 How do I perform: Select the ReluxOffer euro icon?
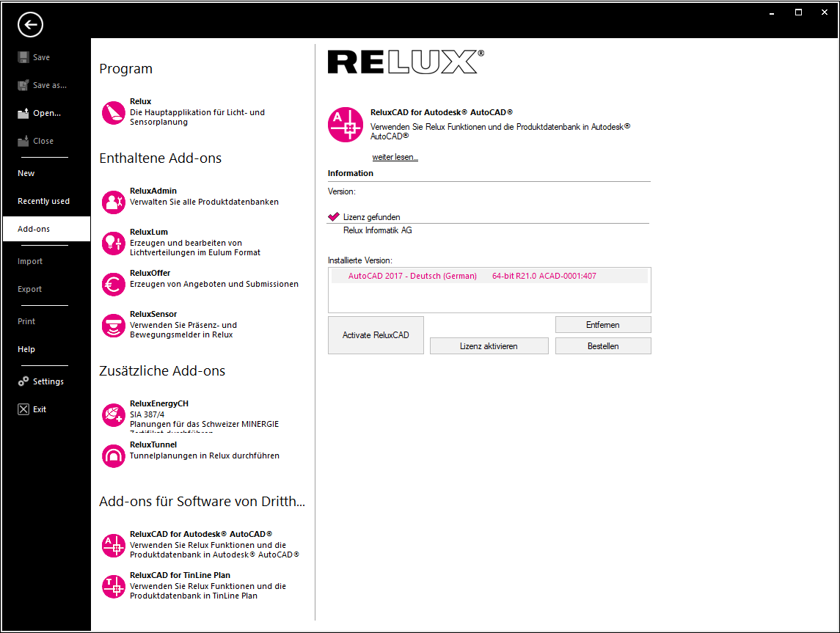[x=114, y=285]
